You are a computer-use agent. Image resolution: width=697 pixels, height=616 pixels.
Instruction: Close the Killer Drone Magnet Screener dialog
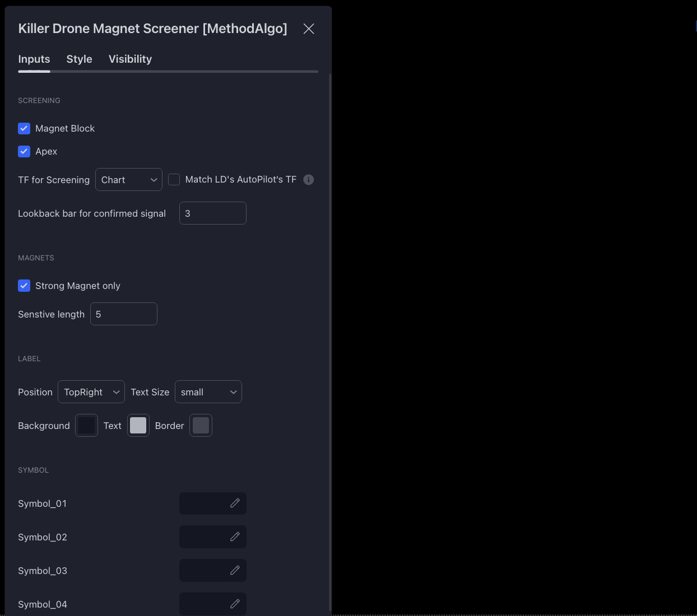click(x=309, y=29)
